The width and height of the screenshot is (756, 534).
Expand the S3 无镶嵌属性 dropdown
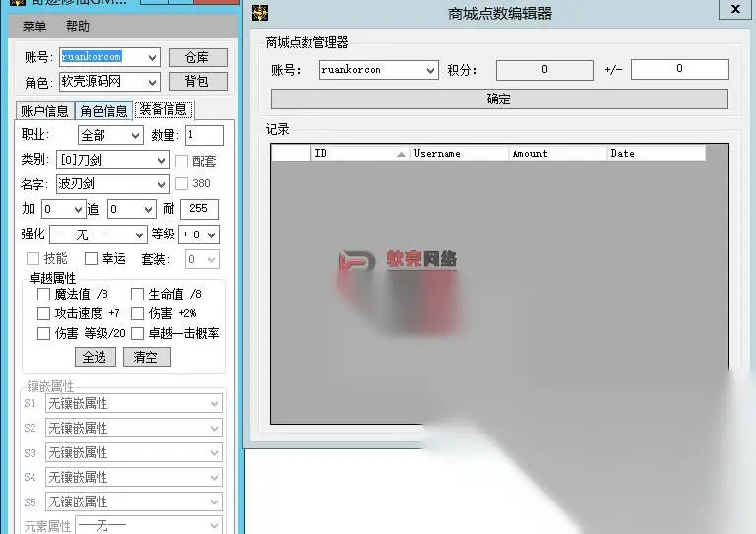point(215,452)
